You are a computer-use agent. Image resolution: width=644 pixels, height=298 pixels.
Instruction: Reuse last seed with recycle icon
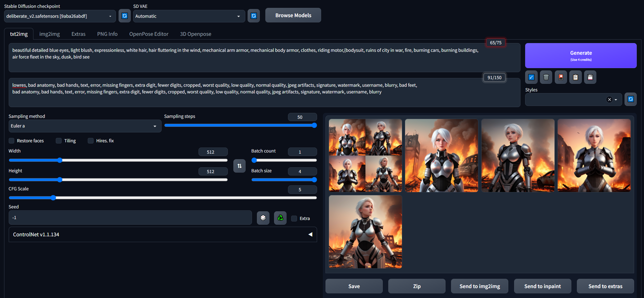280,218
